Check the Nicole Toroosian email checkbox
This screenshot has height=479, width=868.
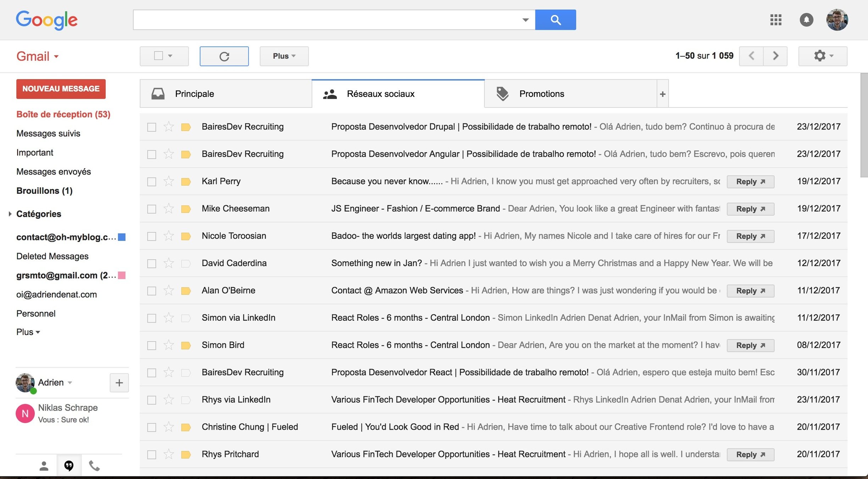tap(152, 236)
